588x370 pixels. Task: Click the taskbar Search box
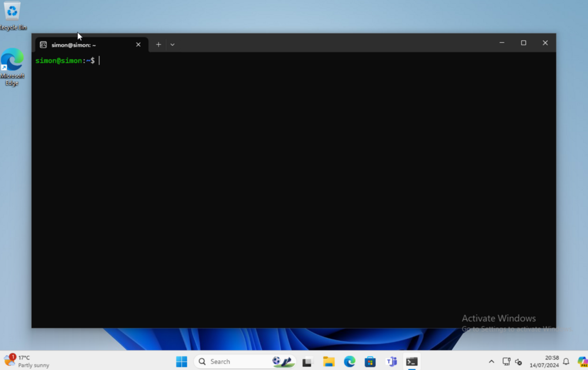(245, 361)
